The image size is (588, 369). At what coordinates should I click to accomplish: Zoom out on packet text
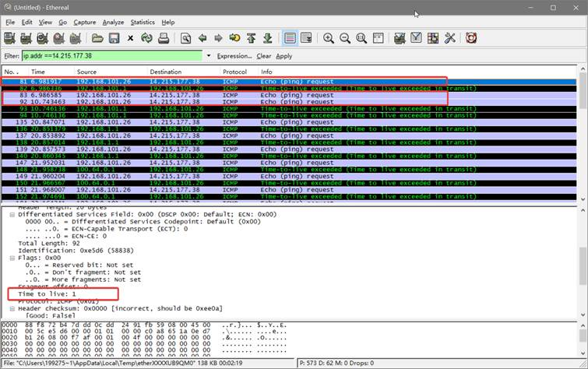345,38
